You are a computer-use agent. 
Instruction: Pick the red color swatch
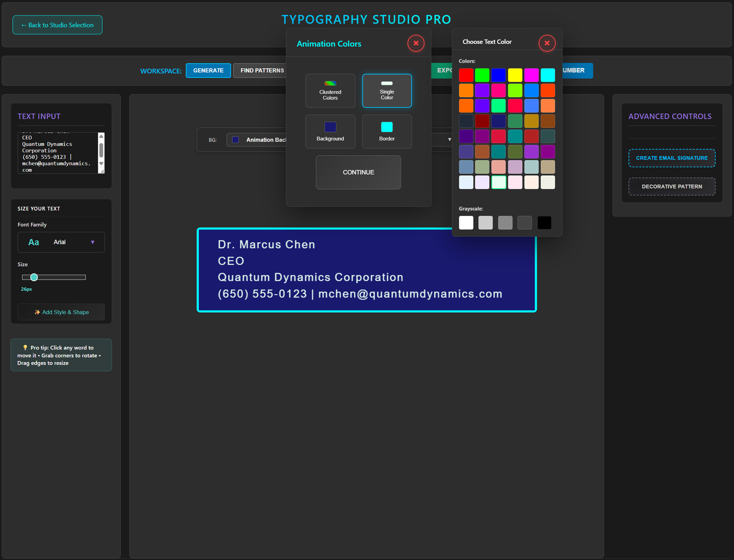point(466,75)
